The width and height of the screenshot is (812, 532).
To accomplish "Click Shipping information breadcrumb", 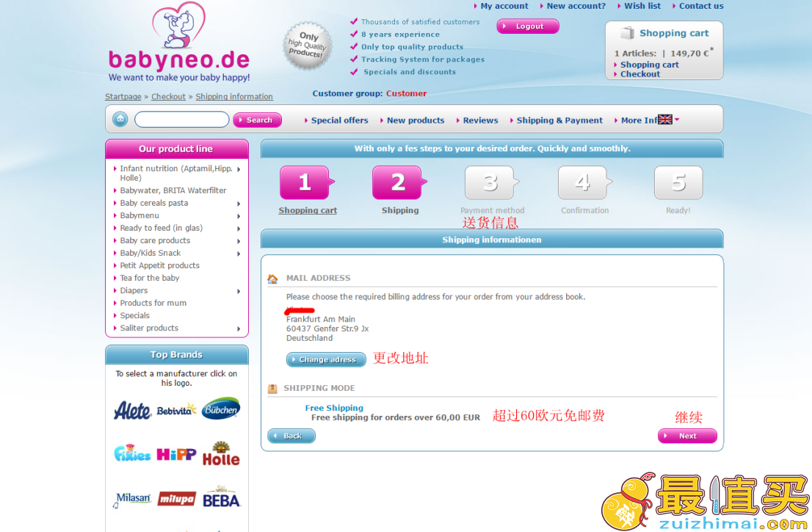I will pos(234,96).
